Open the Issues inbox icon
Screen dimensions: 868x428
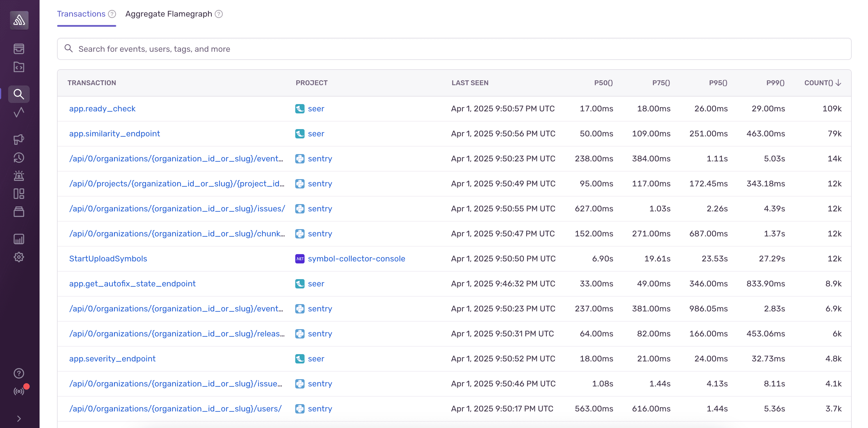(19, 49)
